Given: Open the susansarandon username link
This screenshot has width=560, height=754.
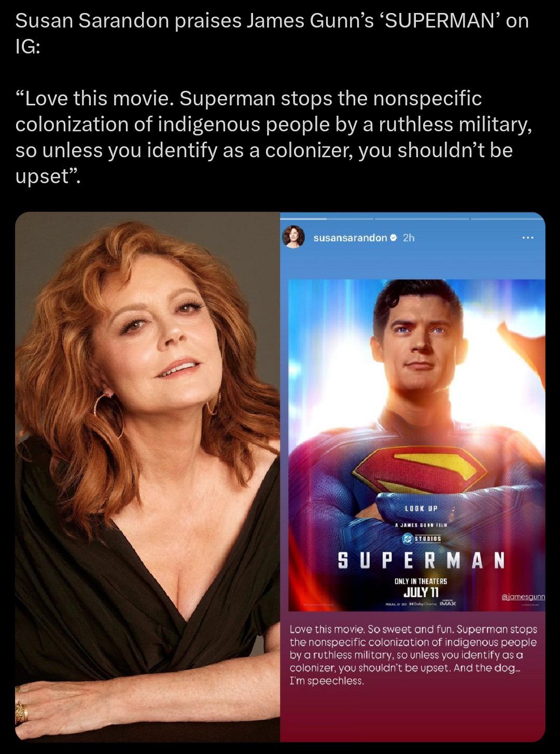Looking at the screenshot, I should [350, 238].
